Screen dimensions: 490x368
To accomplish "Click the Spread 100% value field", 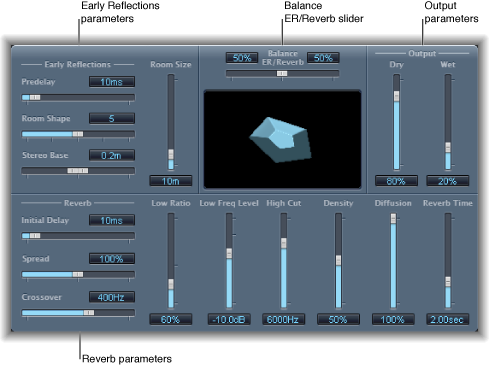I will pyautogui.click(x=112, y=259).
